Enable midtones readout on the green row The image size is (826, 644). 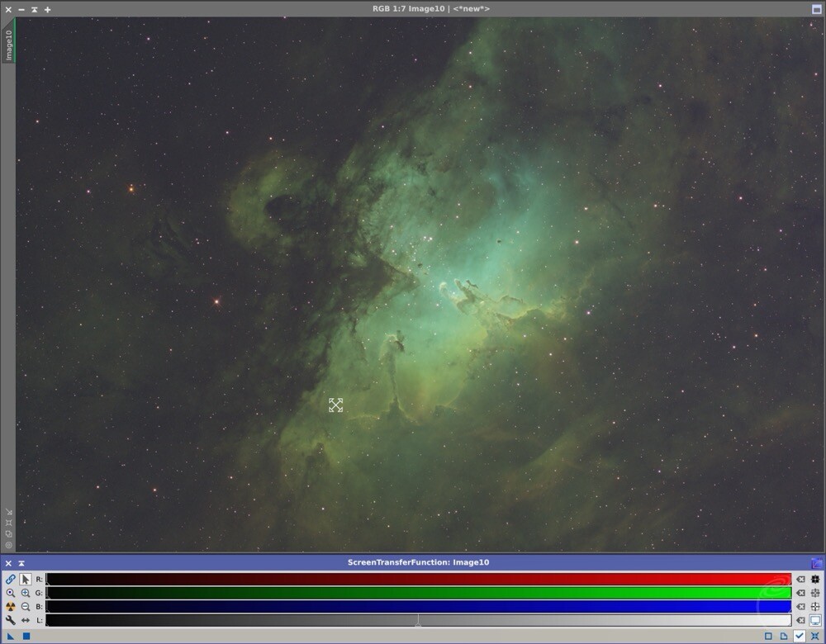(815, 593)
